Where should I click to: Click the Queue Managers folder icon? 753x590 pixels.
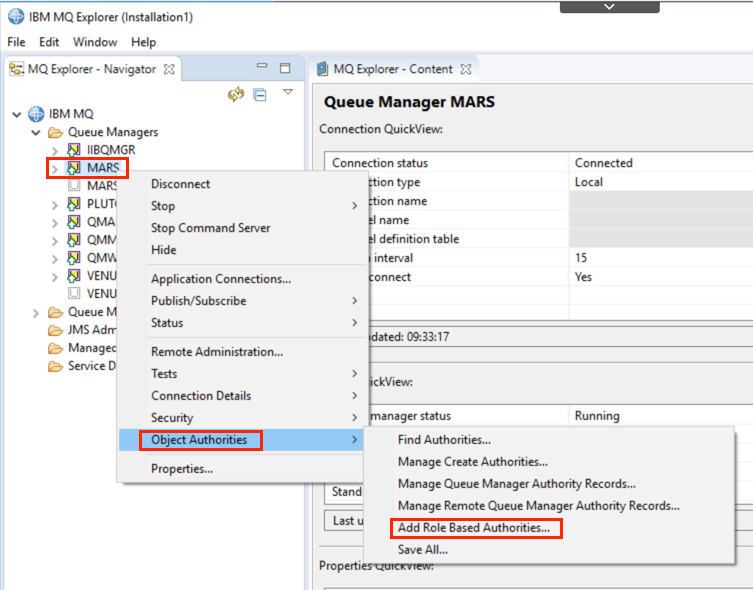56,132
